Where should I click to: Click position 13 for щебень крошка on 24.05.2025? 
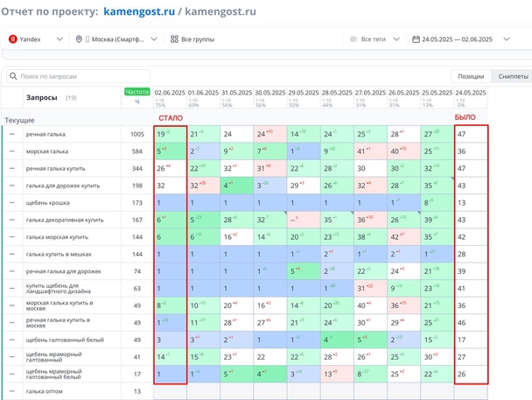pyautogui.click(x=471, y=203)
